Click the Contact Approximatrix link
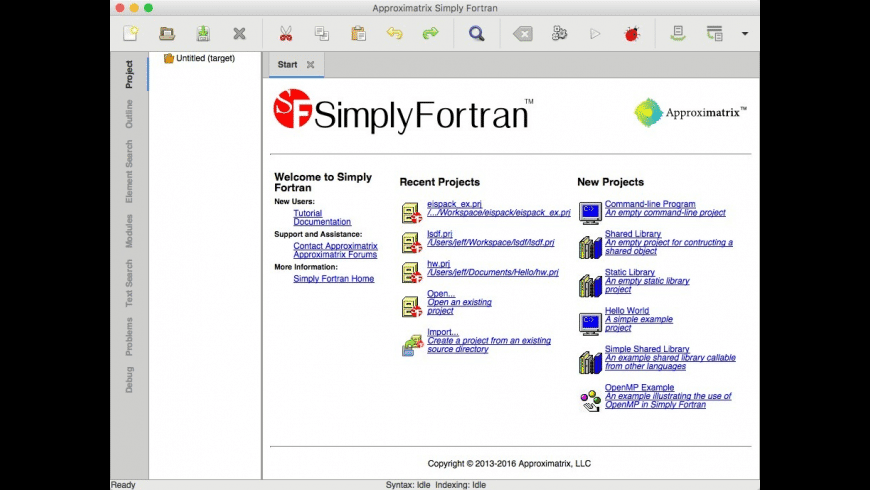Viewport: 870px width, 490px height. (x=335, y=246)
